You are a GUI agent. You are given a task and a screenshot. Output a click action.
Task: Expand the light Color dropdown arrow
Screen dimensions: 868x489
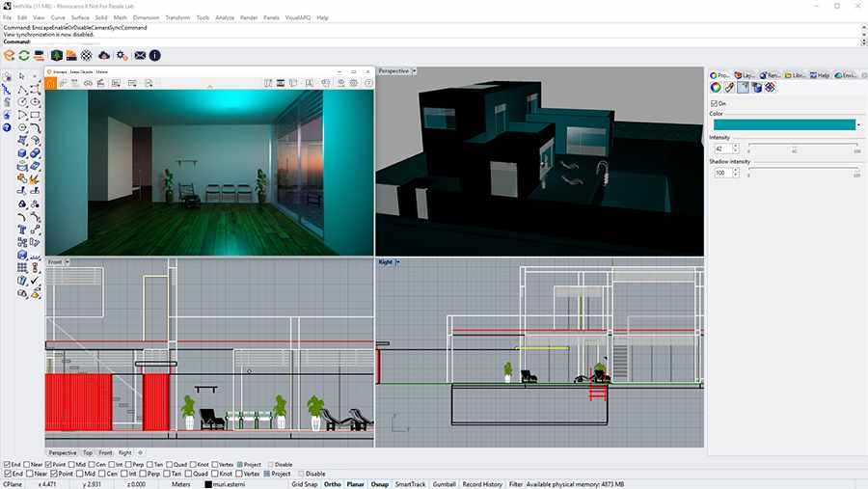click(857, 124)
